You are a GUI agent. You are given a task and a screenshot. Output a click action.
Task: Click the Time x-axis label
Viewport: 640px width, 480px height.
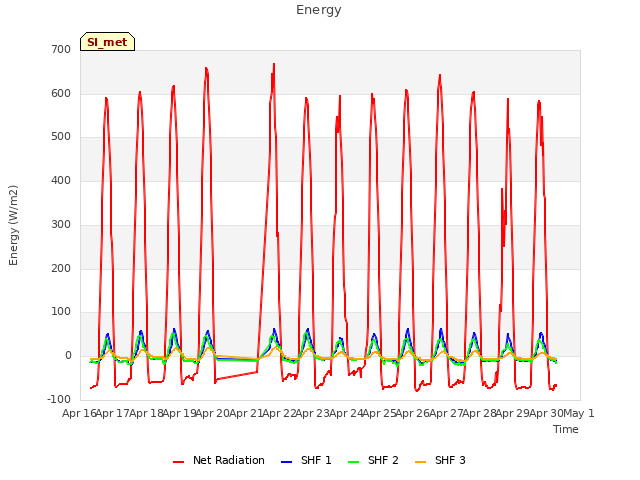566,429
